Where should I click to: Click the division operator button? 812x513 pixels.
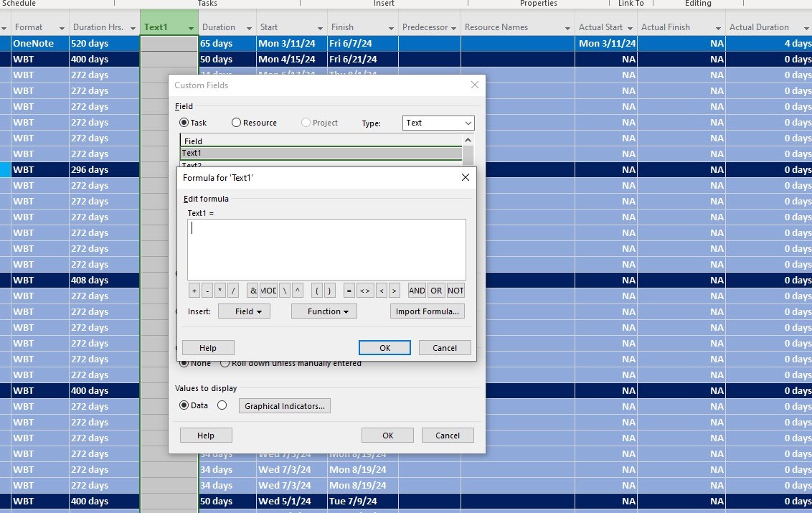(232, 290)
